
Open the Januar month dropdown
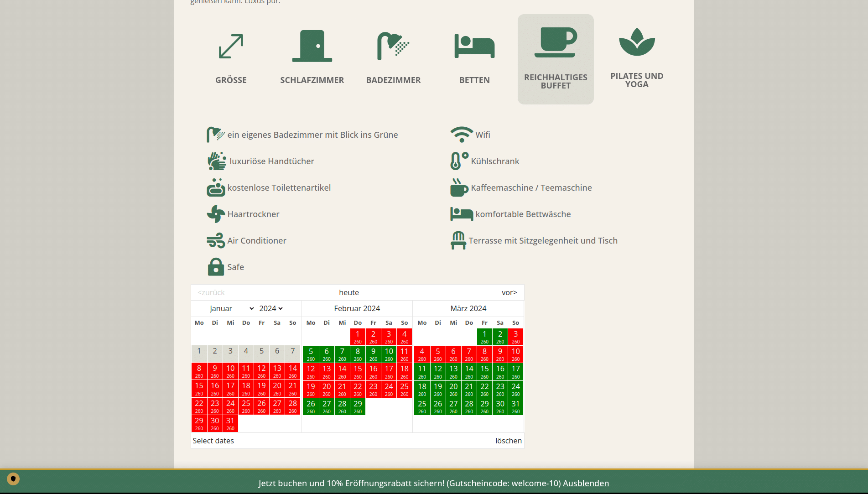[x=232, y=308]
